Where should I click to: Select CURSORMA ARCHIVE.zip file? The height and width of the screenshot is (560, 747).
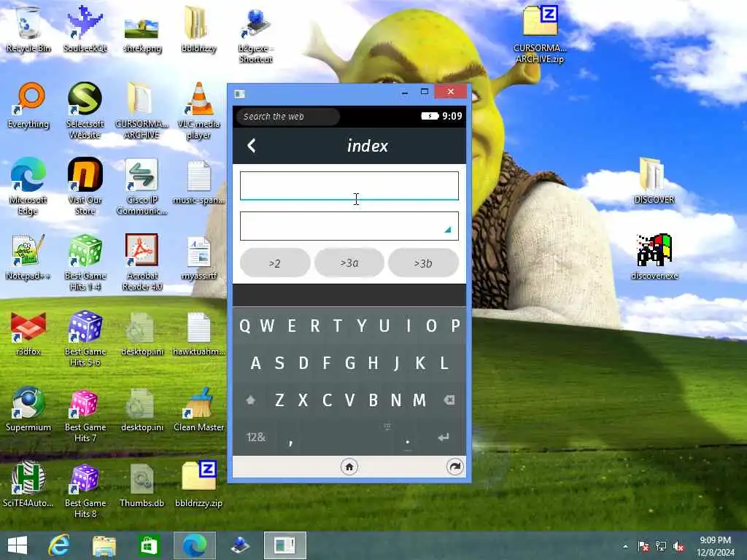click(x=540, y=34)
